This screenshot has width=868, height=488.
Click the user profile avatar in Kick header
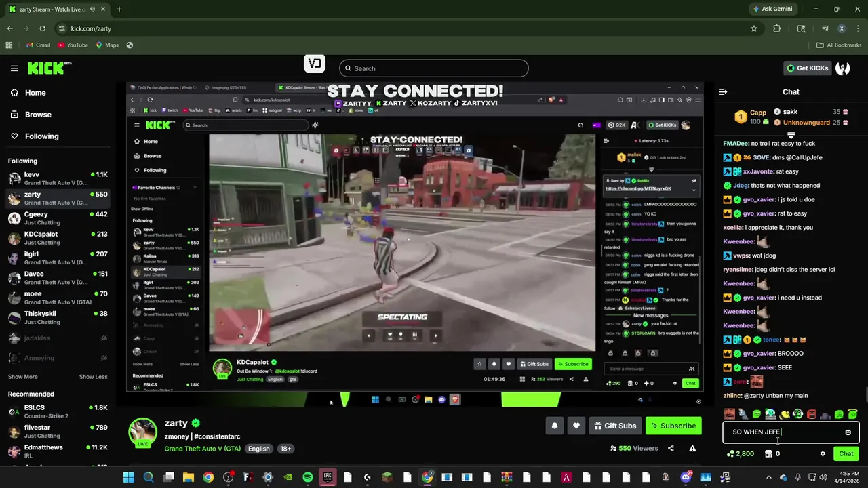point(843,68)
